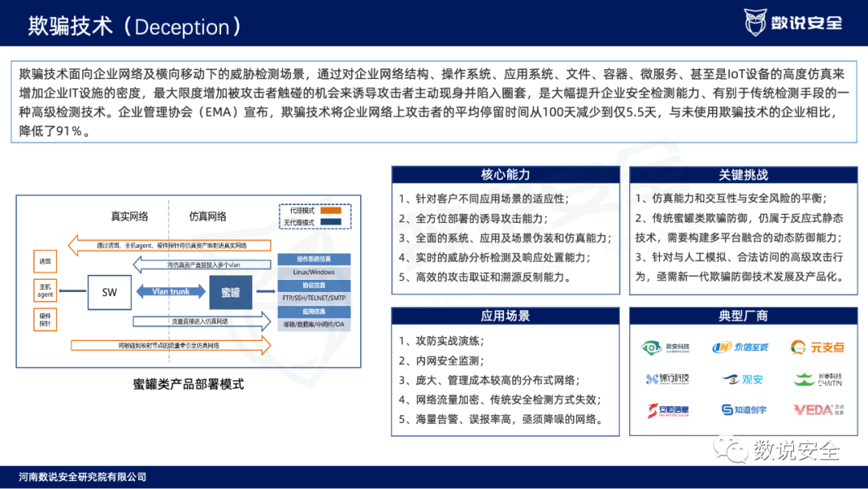Click the Vlan trunk double arrow

pyautogui.click(x=170, y=291)
